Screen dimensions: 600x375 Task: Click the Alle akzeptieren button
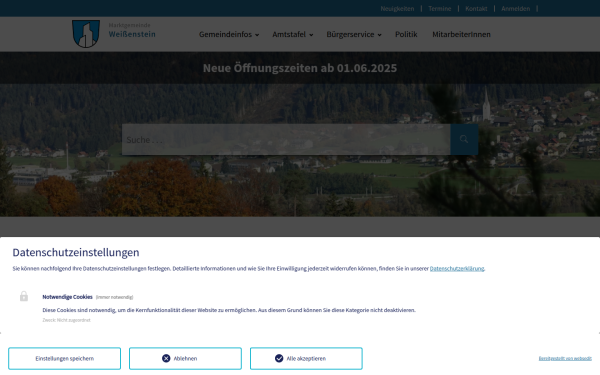306,359
